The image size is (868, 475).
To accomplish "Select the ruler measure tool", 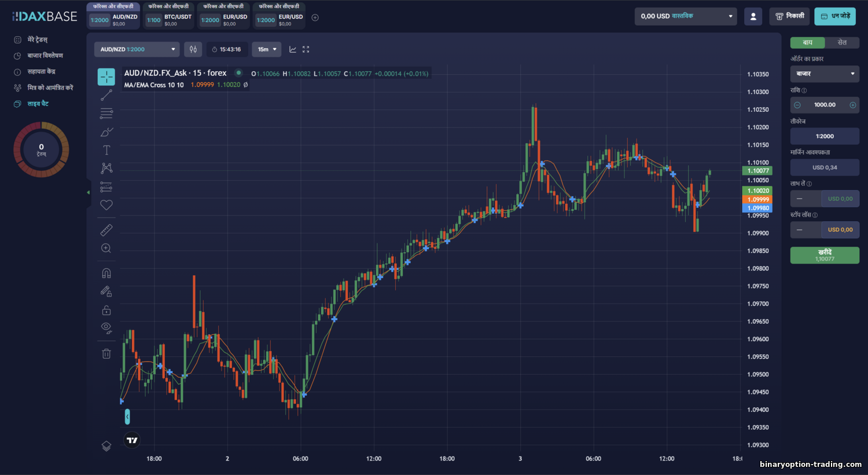I will [106, 230].
